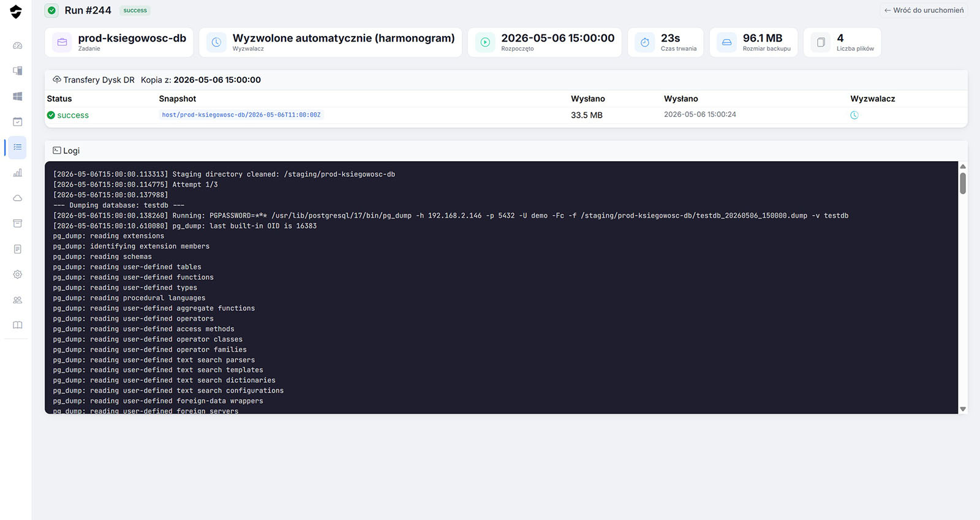This screenshot has width=980, height=520.
Task: Click the pg_dump: reading schemas log line
Action: (102, 257)
